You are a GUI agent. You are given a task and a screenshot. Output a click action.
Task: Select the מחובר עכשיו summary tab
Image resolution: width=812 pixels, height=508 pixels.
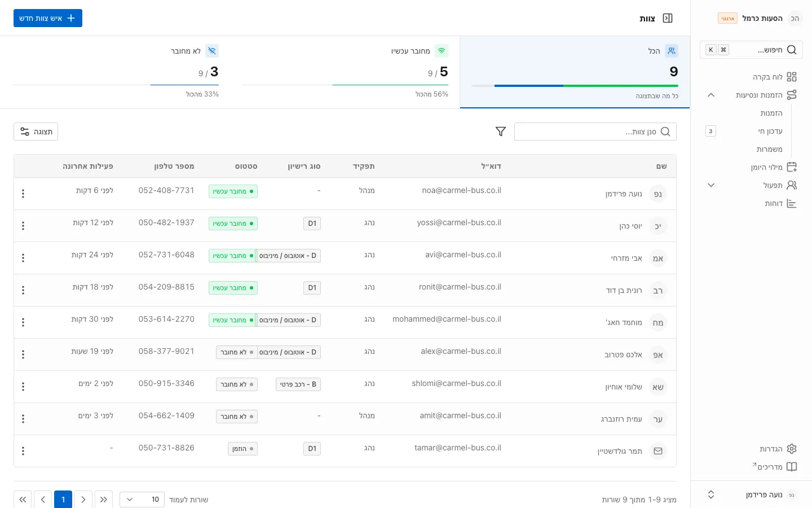click(345, 72)
